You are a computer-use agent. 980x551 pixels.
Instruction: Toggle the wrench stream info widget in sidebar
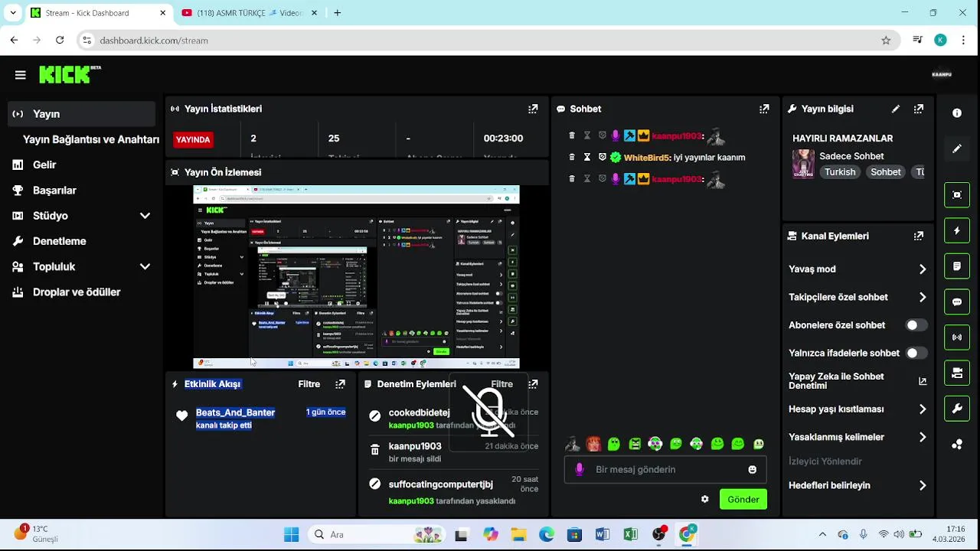click(x=957, y=409)
